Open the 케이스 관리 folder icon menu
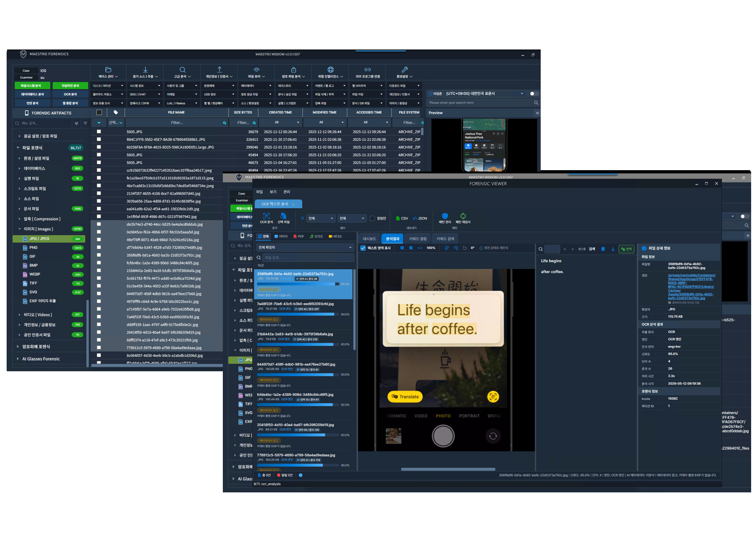Viewport: 756px width, 541px height. coord(108,70)
